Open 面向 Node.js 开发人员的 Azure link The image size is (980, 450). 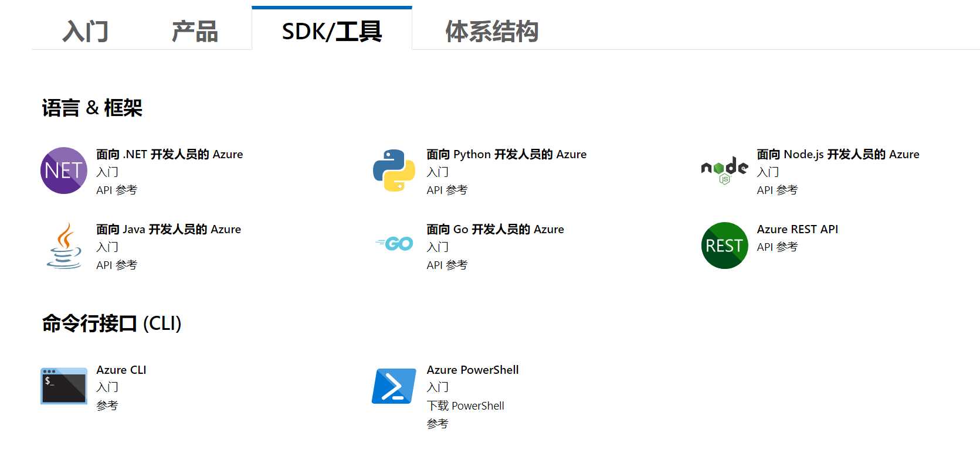(x=838, y=154)
